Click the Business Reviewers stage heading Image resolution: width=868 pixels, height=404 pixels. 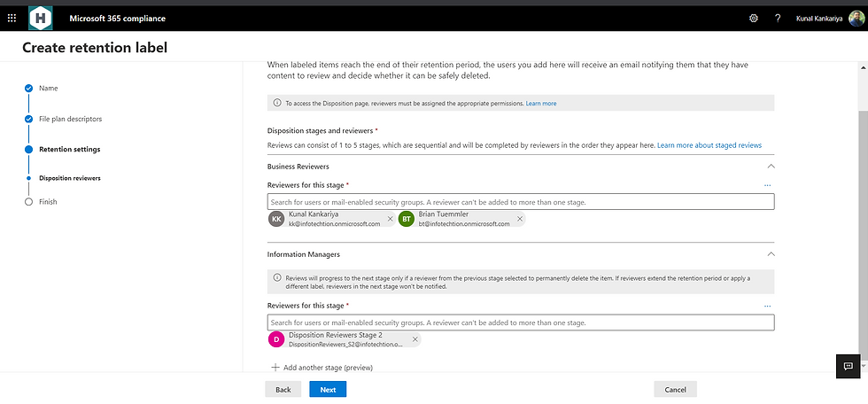(x=298, y=166)
